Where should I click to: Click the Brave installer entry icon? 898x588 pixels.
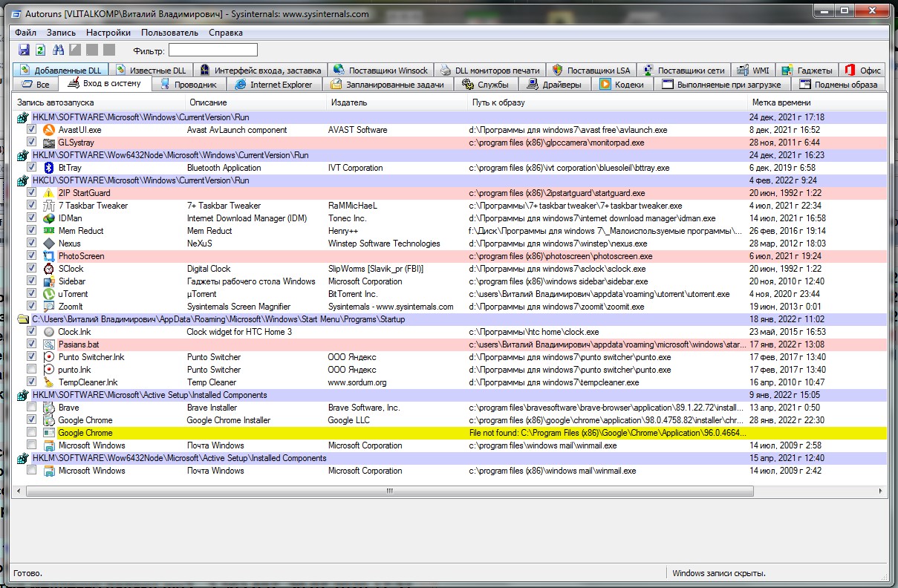click(49, 408)
